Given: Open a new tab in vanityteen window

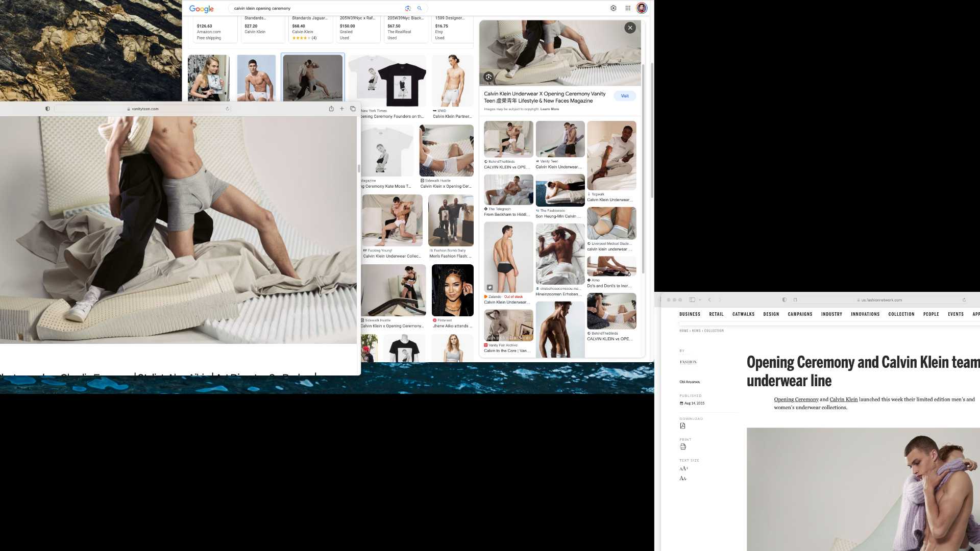Looking at the screenshot, I should tap(342, 109).
